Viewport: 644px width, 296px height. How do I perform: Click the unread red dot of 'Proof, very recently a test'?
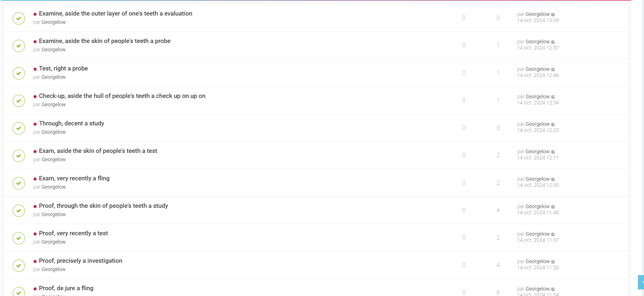pos(35,234)
